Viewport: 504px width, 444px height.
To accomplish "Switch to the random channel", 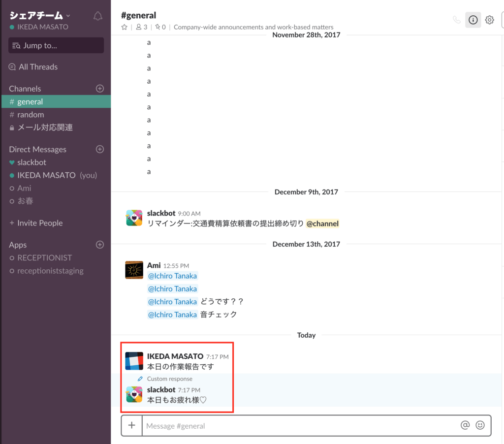I will tap(31, 115).
